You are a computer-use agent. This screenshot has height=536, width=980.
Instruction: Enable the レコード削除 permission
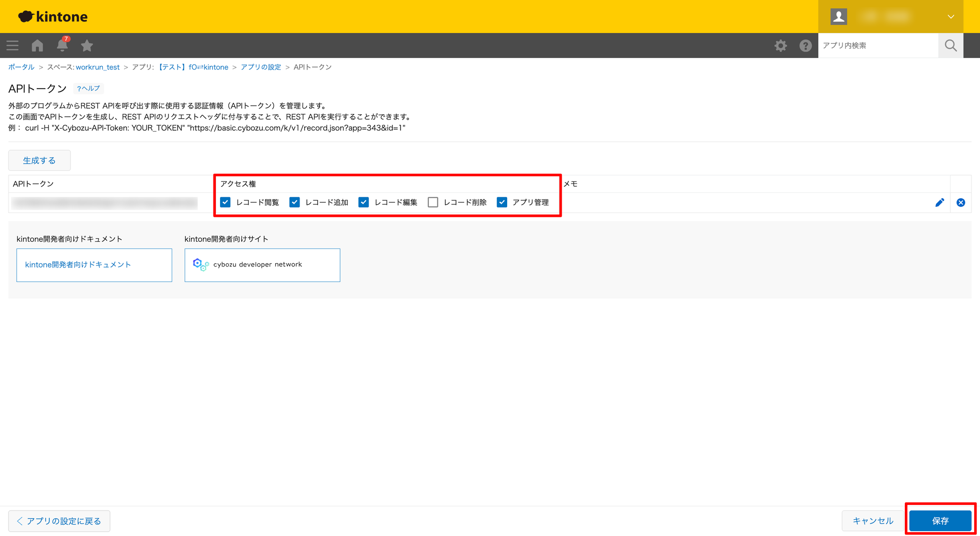coord(433,202)
